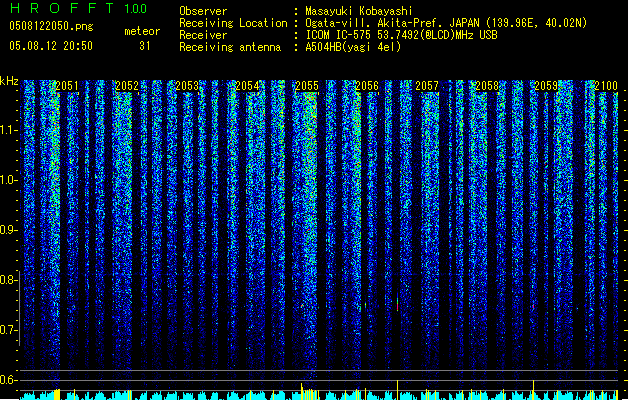This screenshot has width=629, height=400.
Task: Click the gray vertical range bar near 0.8 kHz
Action: (x=19, y=308)
